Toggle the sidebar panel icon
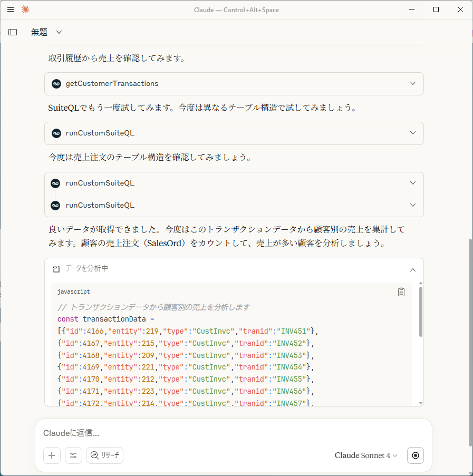473x476 pixels. click(x=13, y=32)
